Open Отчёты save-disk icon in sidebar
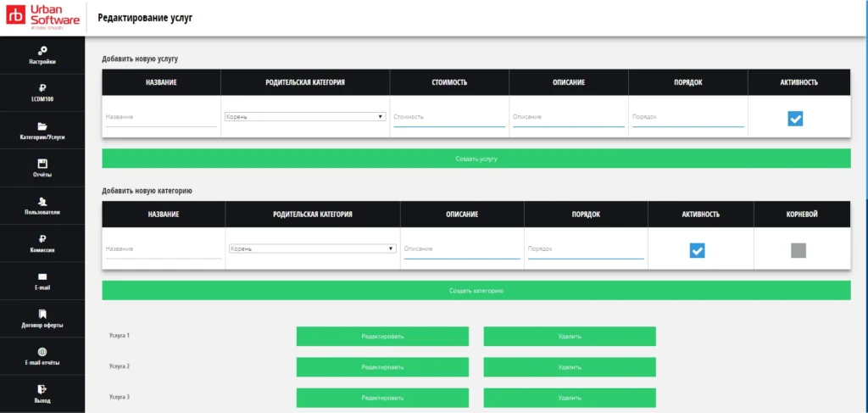Viewport: 868px width, 413px height. coord(42,163)
